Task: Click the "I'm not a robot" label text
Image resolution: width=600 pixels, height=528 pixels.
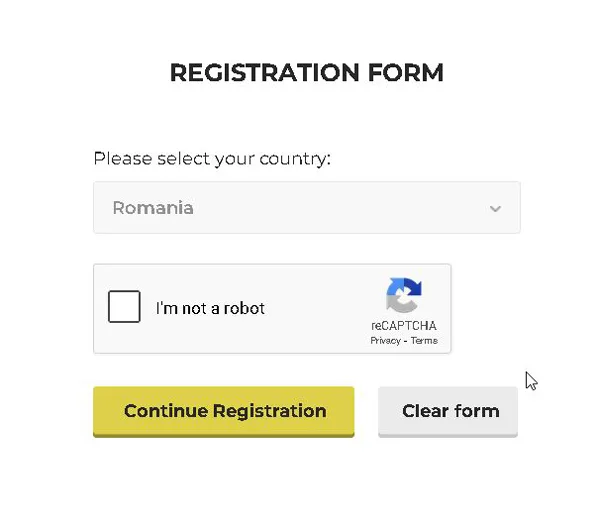Action: click(210, 308)
